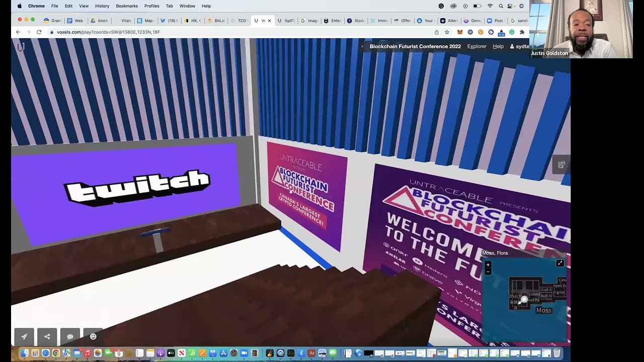Go back in Chrome
This screenshot has height=362, width=644.
click(18, 32)
